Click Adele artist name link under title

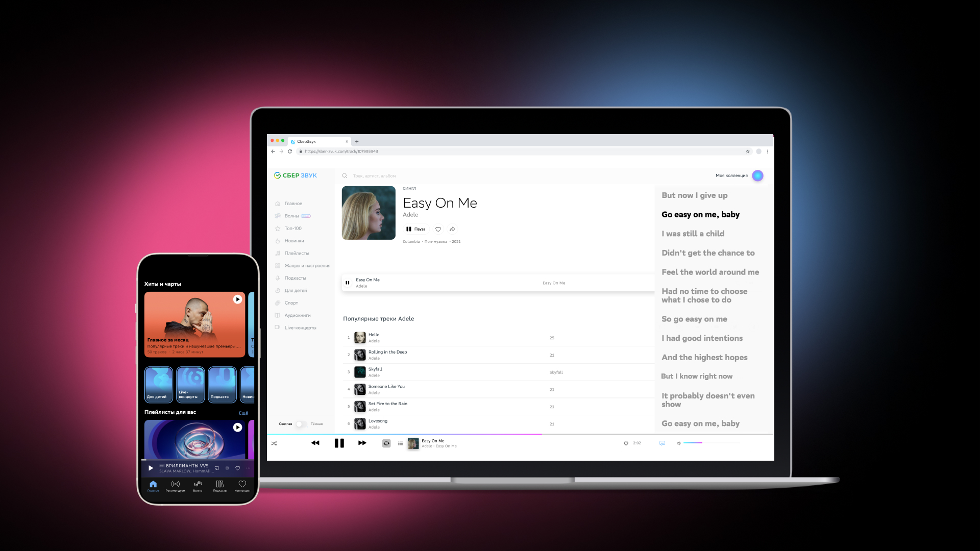point(410,214)
